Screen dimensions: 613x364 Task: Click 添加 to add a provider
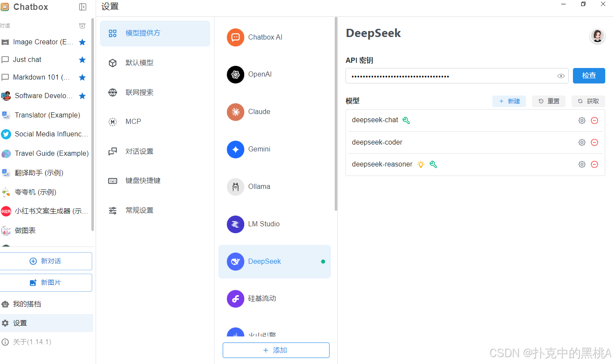(276, 350)
